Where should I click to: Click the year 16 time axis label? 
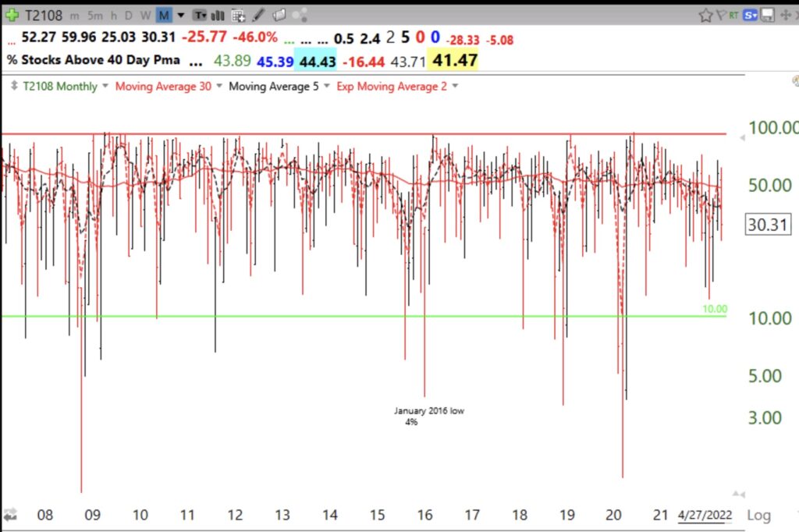click(425, 515)
